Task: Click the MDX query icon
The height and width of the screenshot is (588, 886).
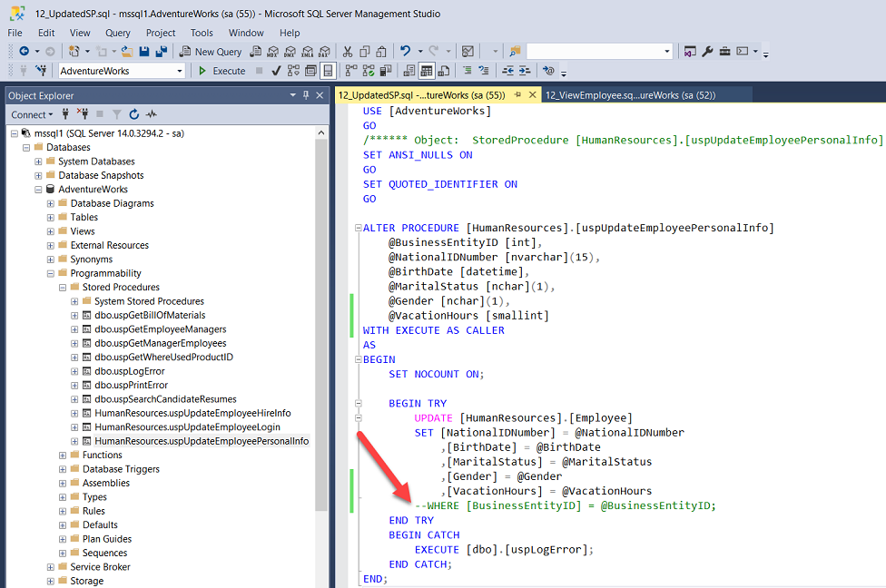Action: click(x=272, y=52)
